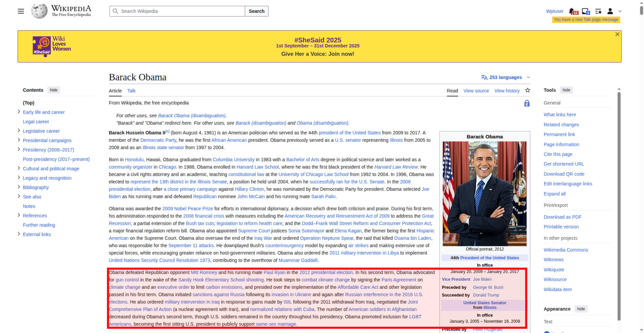Expand the Early life and career section
The height and width of the screenshot is (333, 644).
(19, 112)
